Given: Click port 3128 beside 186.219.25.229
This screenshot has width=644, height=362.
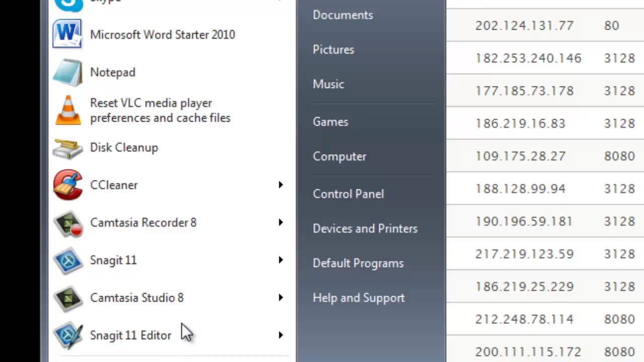Looking at the screenshot, I should [619, 287].
